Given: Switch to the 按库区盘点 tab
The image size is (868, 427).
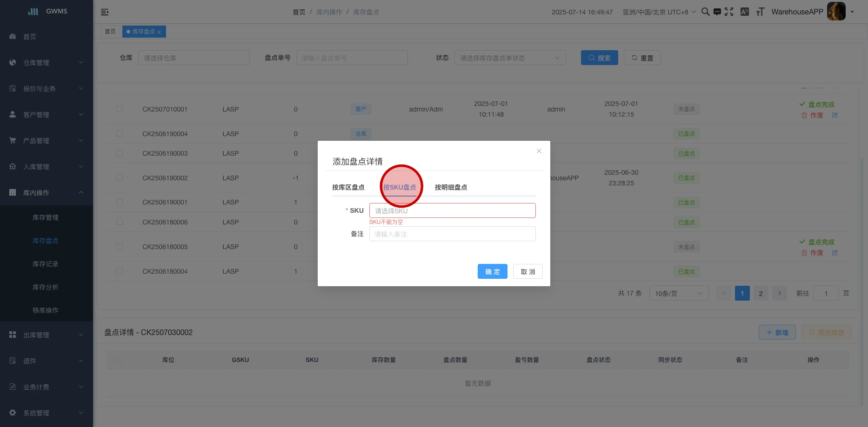Looking at the screenshot, I should tap(348, 187).
